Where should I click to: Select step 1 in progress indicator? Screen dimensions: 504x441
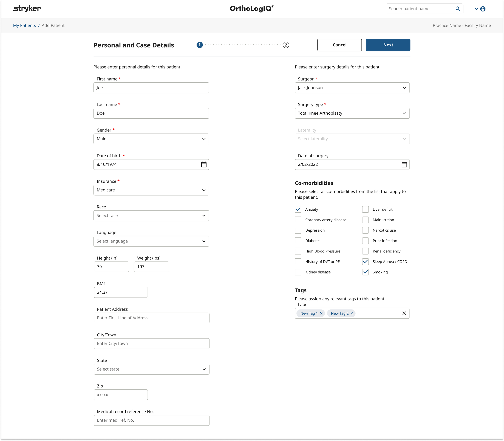(x=199, y=45)
